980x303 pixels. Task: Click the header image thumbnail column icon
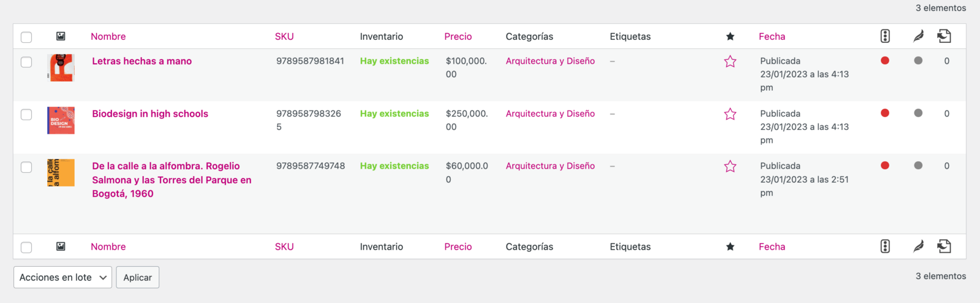tap(61, 36)
